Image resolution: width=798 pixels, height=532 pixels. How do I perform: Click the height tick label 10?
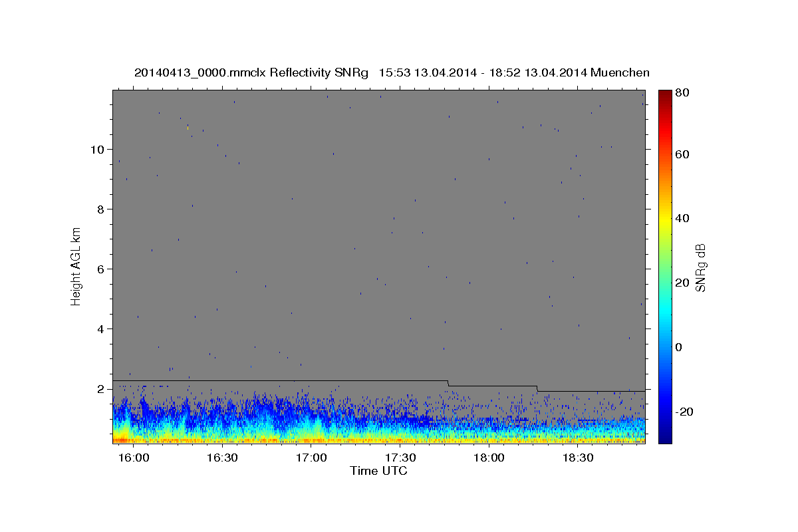[98, 150]
